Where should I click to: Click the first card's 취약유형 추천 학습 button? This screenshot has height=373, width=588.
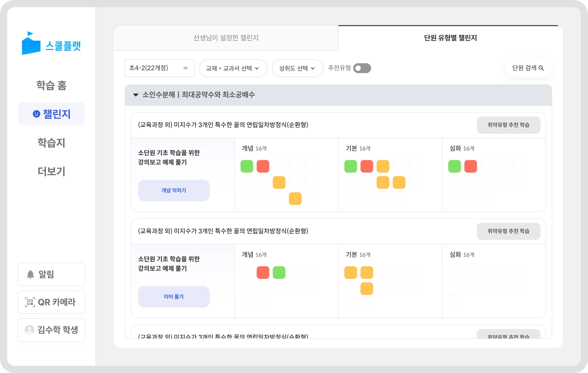(x=508, y=125)
